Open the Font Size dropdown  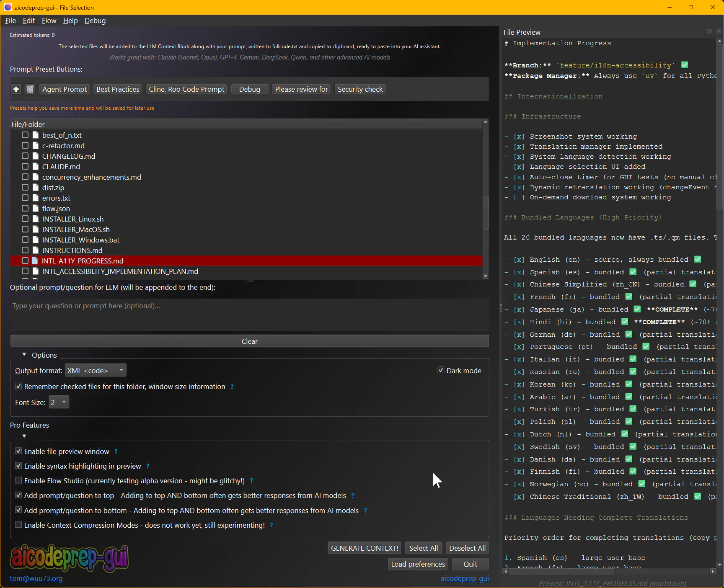(59, 402)
